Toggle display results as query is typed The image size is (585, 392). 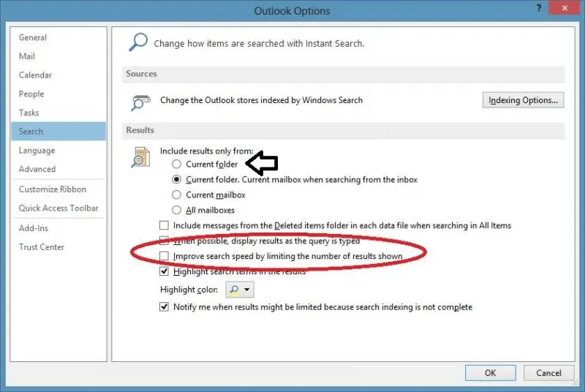[x=164, y=241]
